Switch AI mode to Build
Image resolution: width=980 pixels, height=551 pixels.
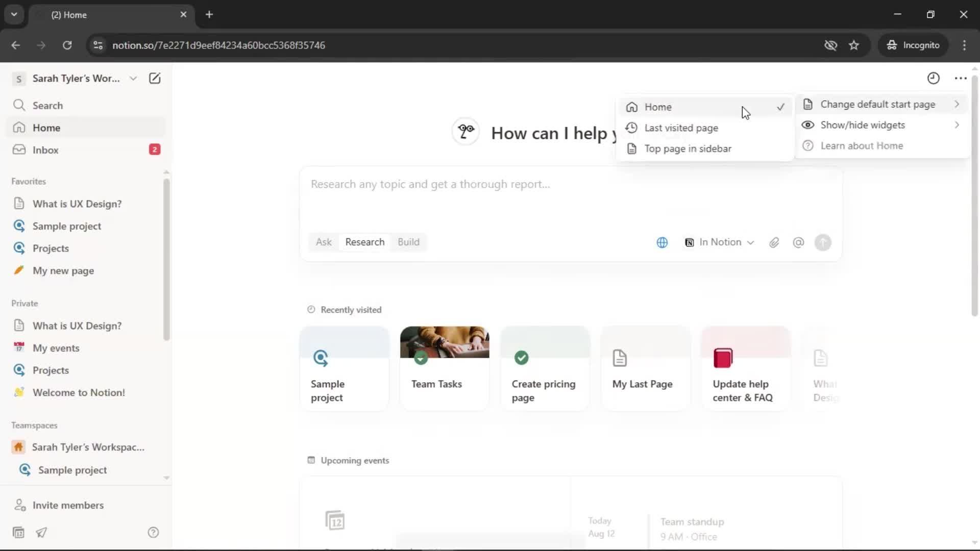[x=408, y=242]
